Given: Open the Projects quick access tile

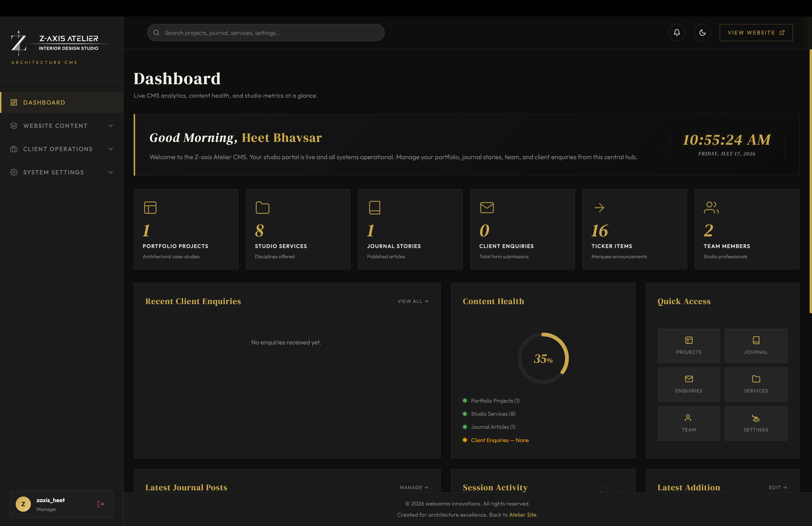Looking at the screenshot, I should coord(689,346).
